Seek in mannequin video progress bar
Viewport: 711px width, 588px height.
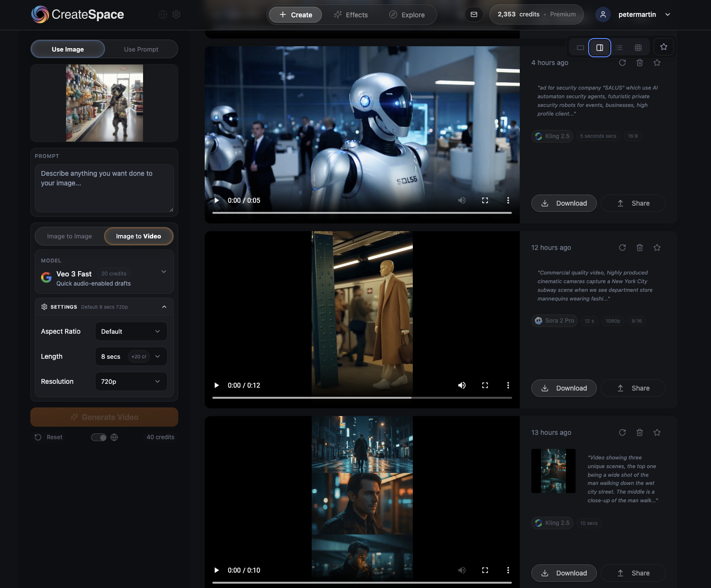point(362,398)
